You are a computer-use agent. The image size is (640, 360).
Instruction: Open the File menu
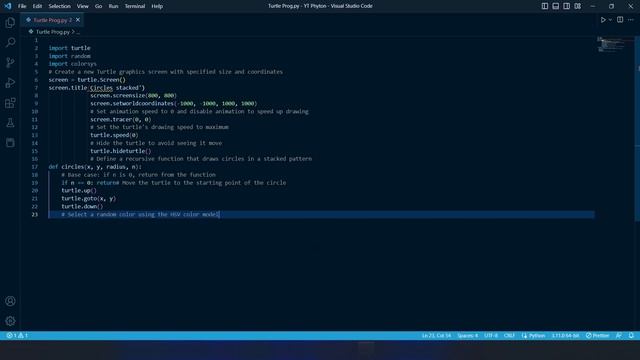pyautogui.click(x=22, y=6)
